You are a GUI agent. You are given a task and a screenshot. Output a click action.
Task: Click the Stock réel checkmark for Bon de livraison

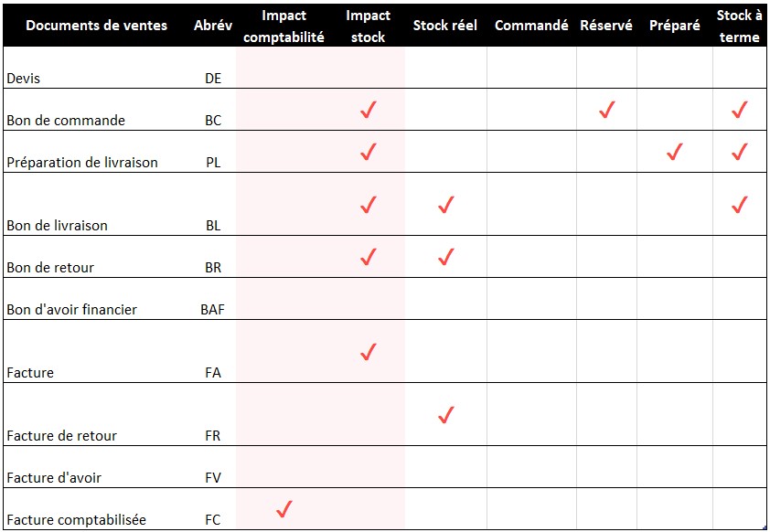click(x=446, y=205)
